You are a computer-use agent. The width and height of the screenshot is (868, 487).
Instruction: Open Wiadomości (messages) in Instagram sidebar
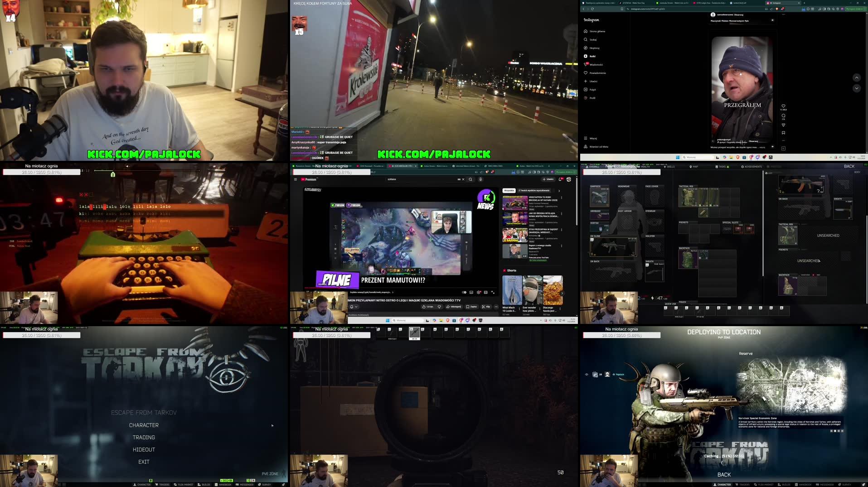point(586,64)
